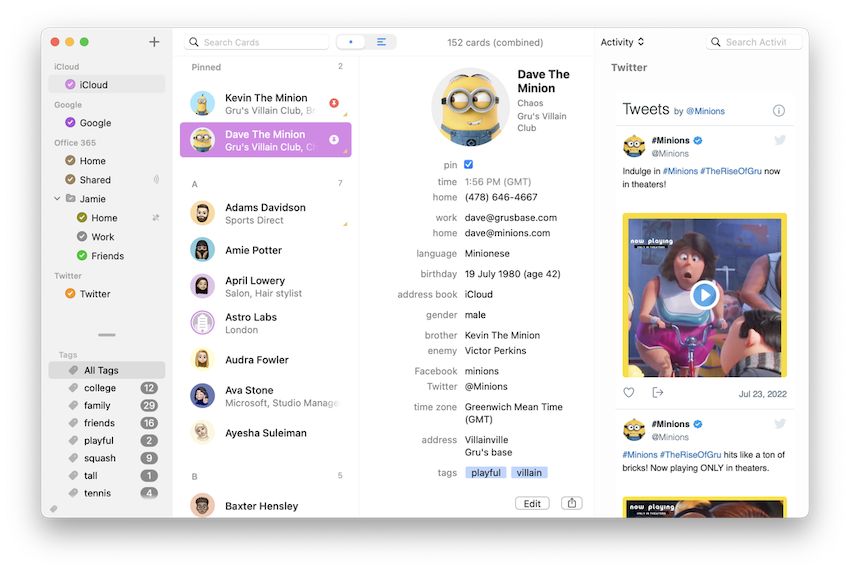Switch to detailed lines list view mode
The image size is (850, 572).
(381, 42)
